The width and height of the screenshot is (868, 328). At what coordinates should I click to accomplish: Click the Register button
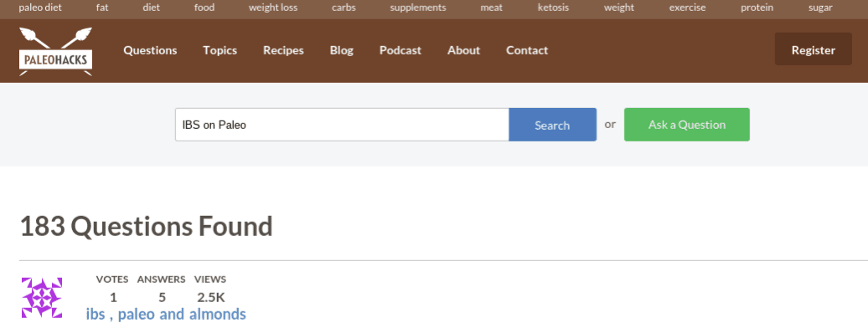[x=814, y=49]
